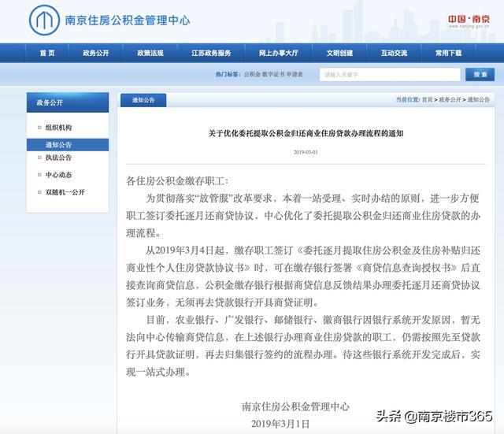Click the keyword search input field
This screenshot has width=504, height=434.
coord(389,74)
